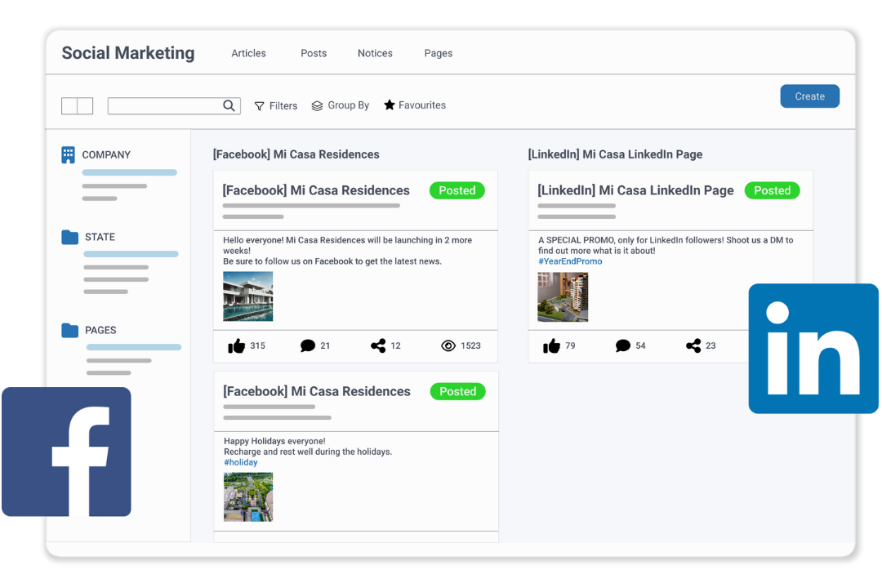Screen dimensions: 882x588
Task: Click Posted badge on first Facebook card
Action: [457, 190]
